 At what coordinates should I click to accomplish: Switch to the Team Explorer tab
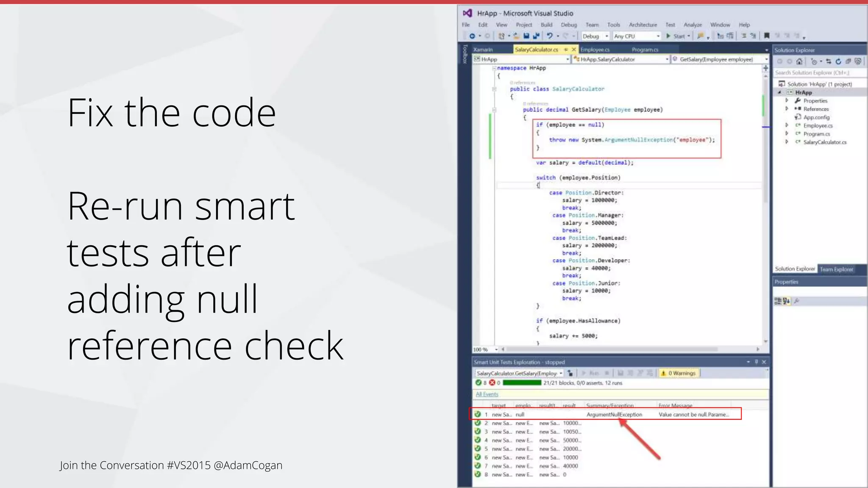(836, 269)
